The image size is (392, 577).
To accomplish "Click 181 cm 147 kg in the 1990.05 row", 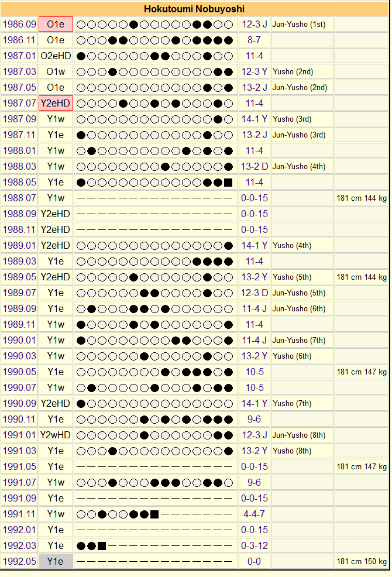I will coord(362,372).
